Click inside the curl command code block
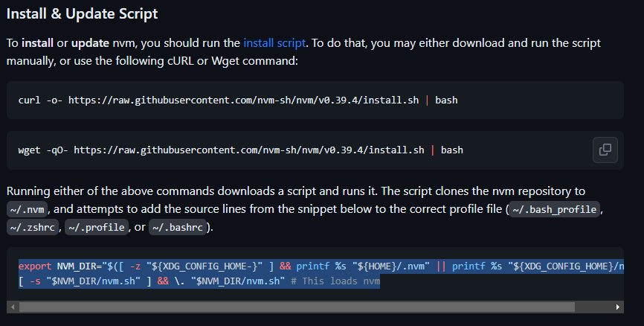Screen dimensions: 644x326 coord(315,100)
